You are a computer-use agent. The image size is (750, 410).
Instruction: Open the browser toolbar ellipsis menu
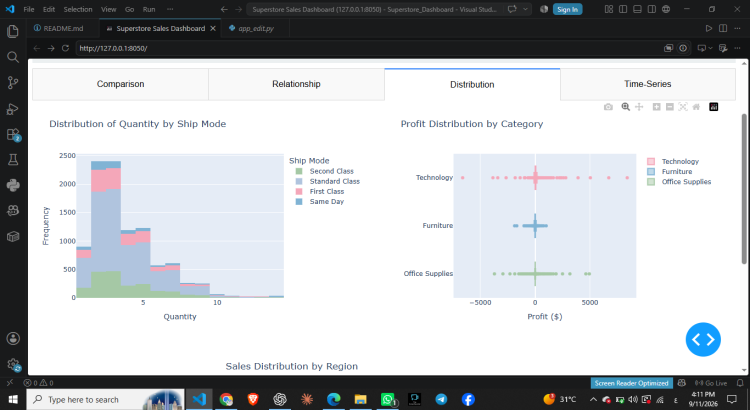[737, 48]
